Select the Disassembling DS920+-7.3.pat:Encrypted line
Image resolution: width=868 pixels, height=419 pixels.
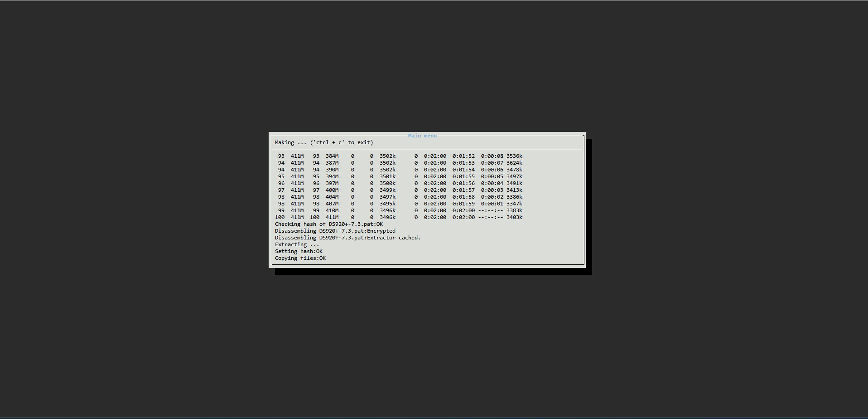(335, 231)
